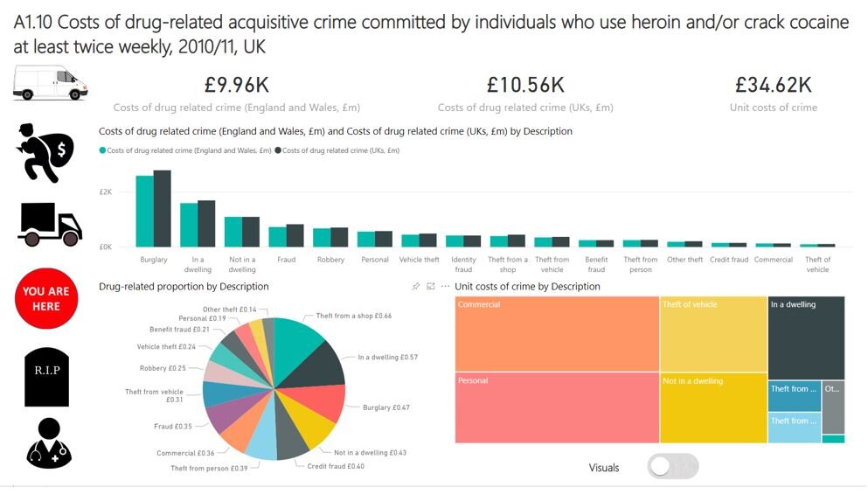This screenshot has width=868, height=501.
Task: Click the red YOU ARE HERE button
Action: (46, 298)
